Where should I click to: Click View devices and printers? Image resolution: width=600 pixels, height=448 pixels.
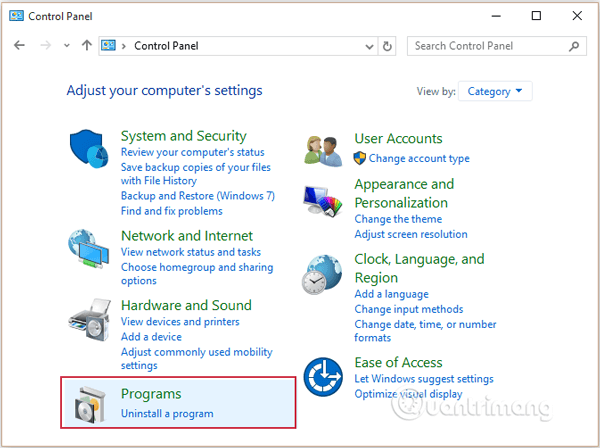click(x=180, y=322)
